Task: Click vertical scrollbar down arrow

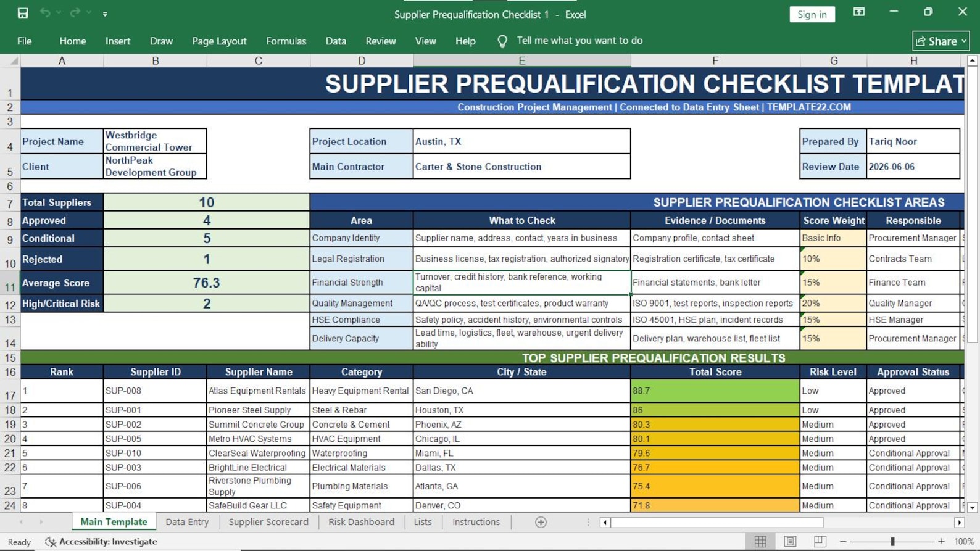Action: [973, 507]
